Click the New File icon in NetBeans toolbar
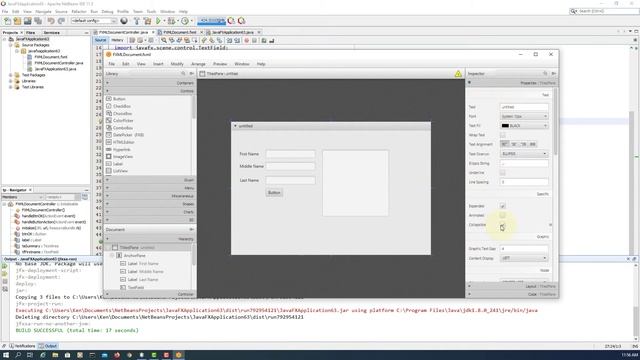This screenshot has height=360, width=640. [x=7, y=21]
